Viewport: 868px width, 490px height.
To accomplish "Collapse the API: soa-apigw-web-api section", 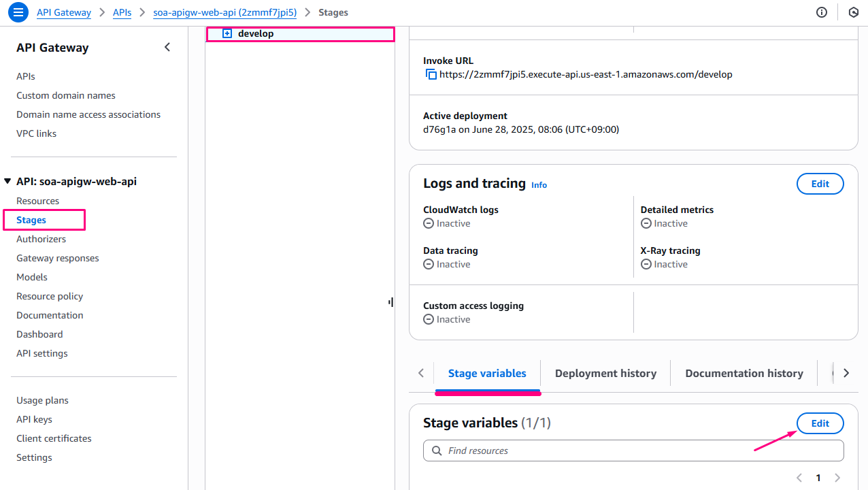I will click(7, 182).
